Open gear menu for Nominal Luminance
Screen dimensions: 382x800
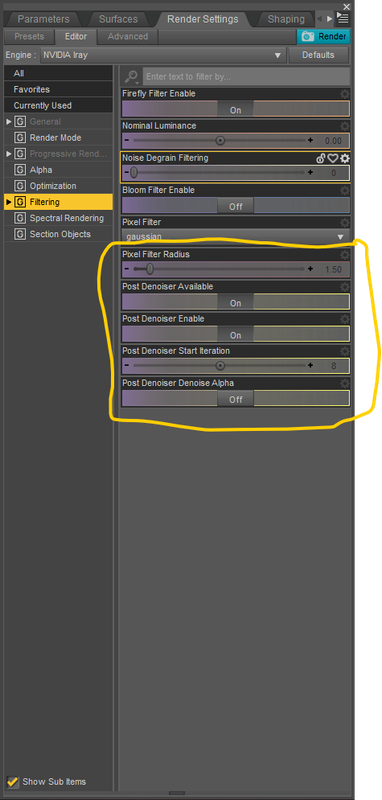(345, 126)
